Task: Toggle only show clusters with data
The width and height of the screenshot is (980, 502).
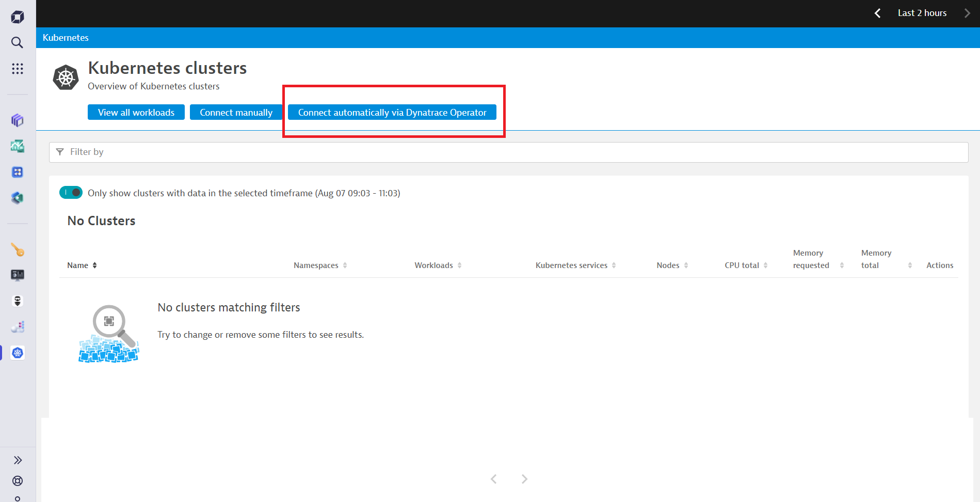Action: pos(71,193)
